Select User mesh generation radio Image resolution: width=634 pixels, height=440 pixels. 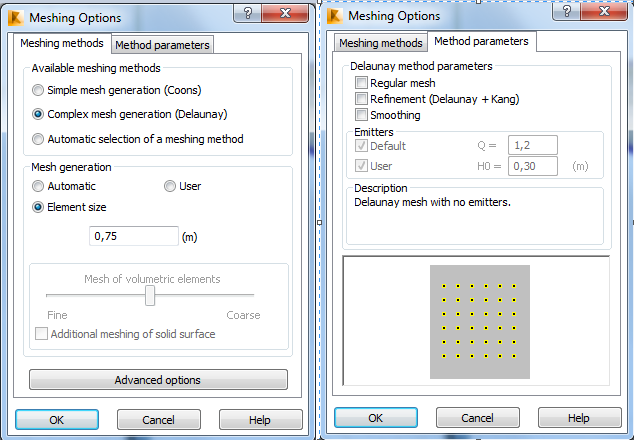pos(170,186)
